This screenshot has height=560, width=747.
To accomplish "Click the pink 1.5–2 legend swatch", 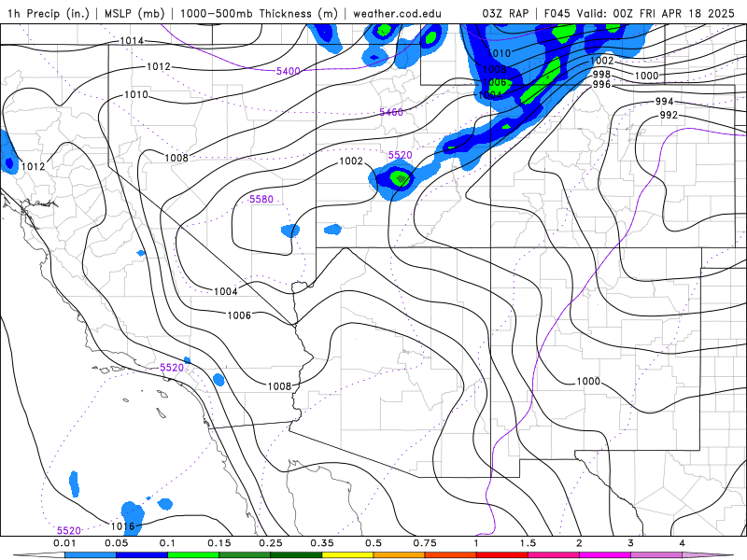I will tap(554, 555).
